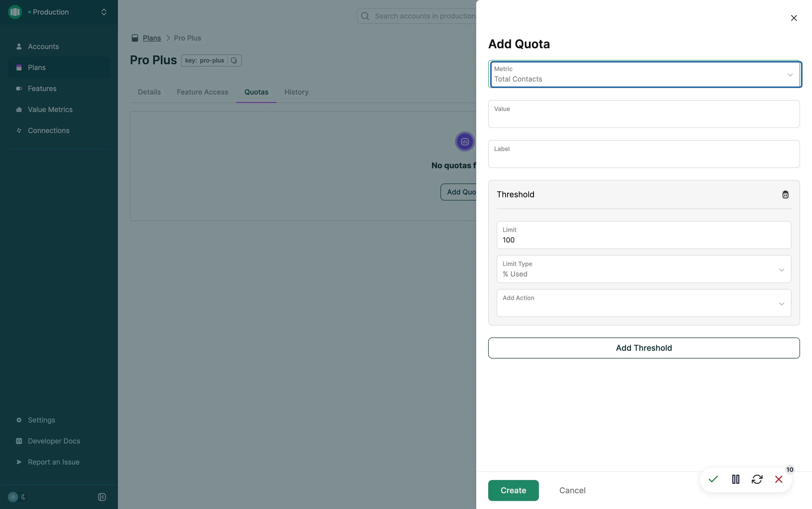Switch to light theme sun icon
The image size is (812, 509).
point(13,497)
